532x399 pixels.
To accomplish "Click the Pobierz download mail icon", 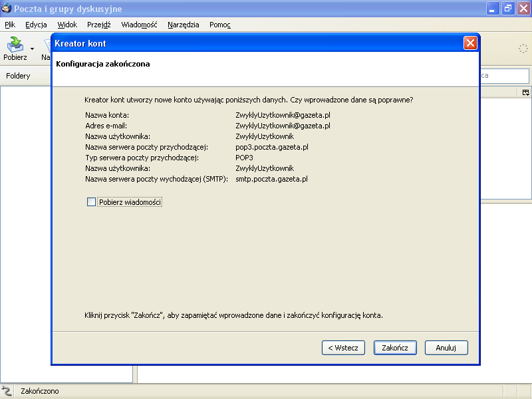I will click(15, 45).
